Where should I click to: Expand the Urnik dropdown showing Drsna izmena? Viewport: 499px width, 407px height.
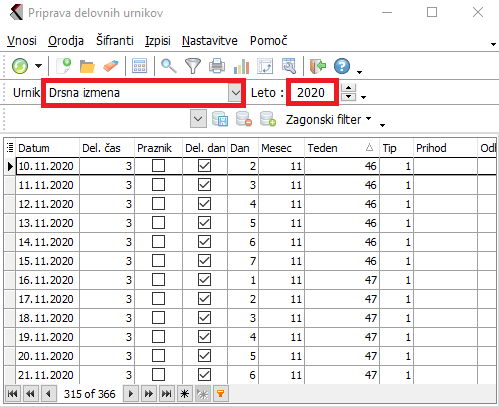tap(235, 92)
